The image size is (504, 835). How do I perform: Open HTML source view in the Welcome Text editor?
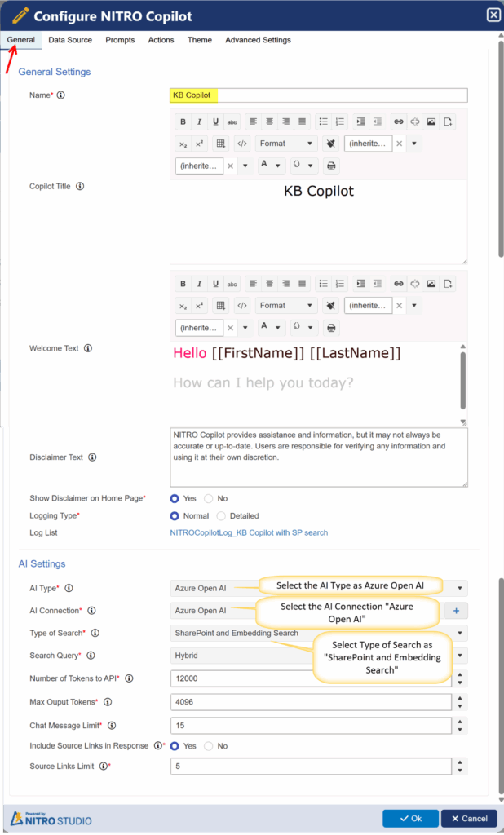pos(242,306)
